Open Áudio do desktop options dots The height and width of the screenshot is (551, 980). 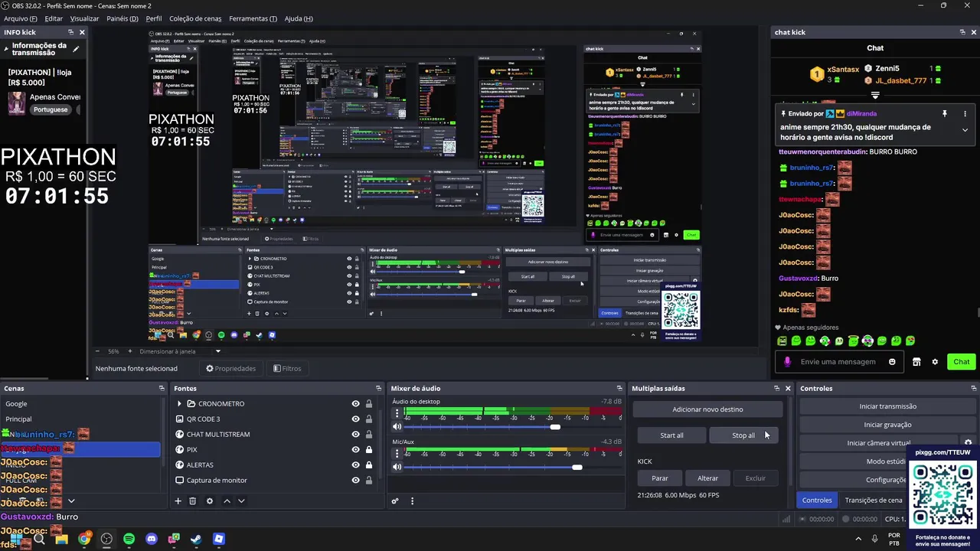pos(397,414)
